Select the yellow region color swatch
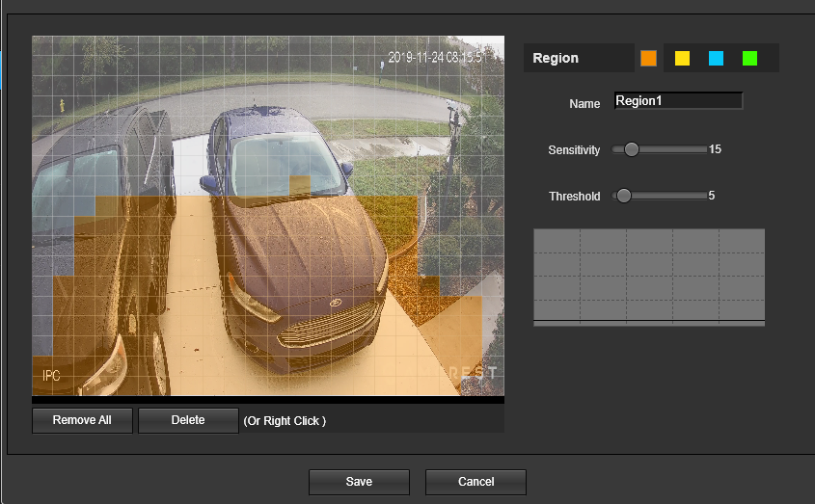 click(x=682, y=58)
